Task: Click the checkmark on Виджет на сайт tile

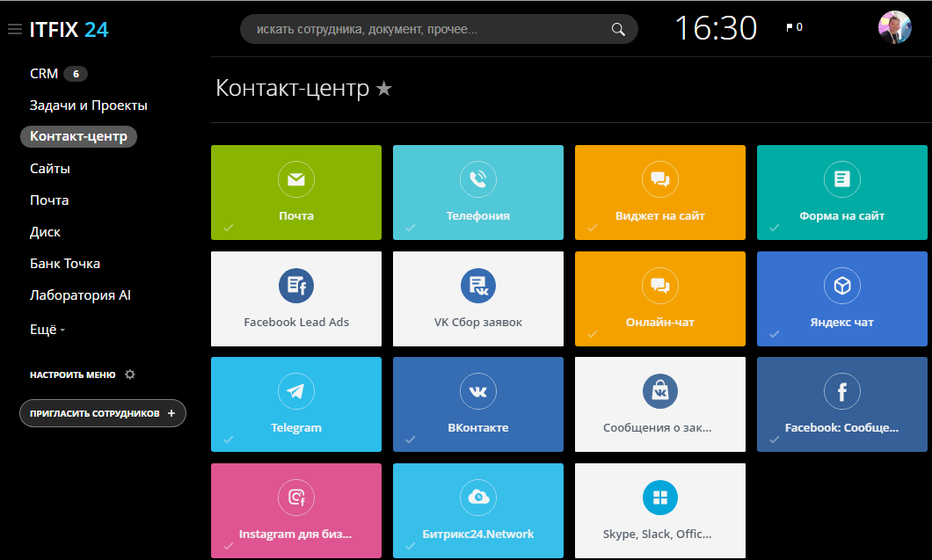Action: coord(592,228)
